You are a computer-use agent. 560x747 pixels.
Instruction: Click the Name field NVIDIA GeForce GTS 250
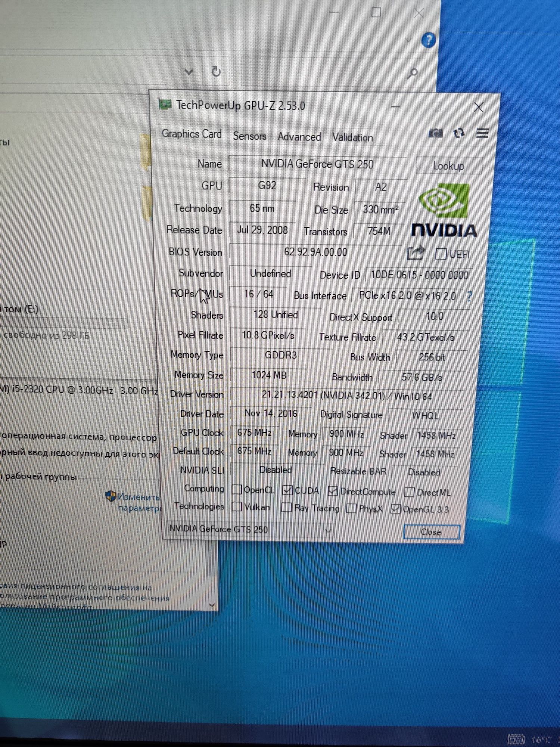click(x=317, y=164)
